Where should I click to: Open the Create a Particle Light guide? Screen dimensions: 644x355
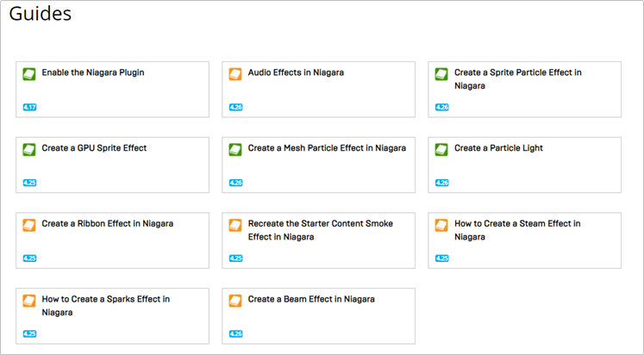pyautogui.click(x=498, y=148)
